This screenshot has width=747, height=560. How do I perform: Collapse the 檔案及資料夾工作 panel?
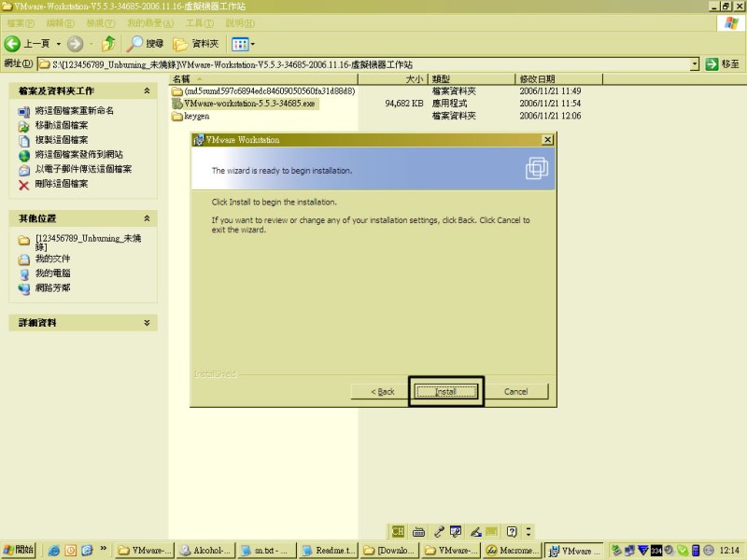click(x=147, y=91)
